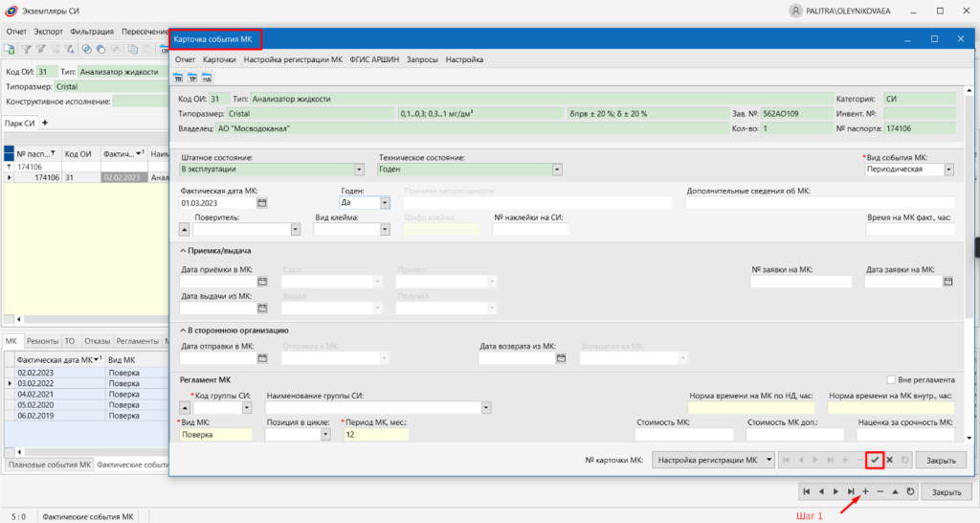
Task: Click the filter-with-letter-A toolbar icon
Action: pos(69,50)
